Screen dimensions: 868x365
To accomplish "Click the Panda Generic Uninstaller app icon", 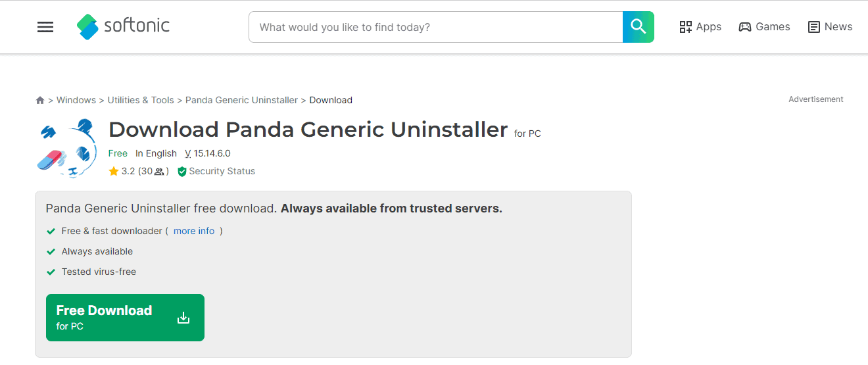I will [66, 148].
